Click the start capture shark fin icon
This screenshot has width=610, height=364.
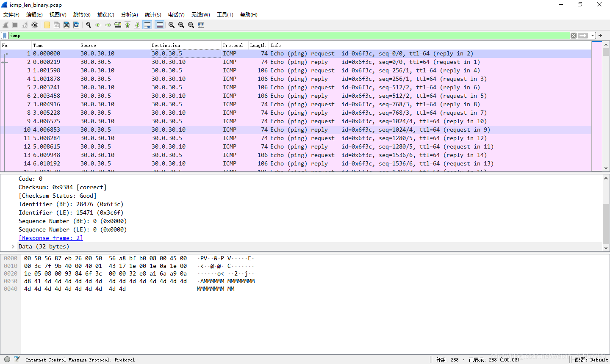6,25
